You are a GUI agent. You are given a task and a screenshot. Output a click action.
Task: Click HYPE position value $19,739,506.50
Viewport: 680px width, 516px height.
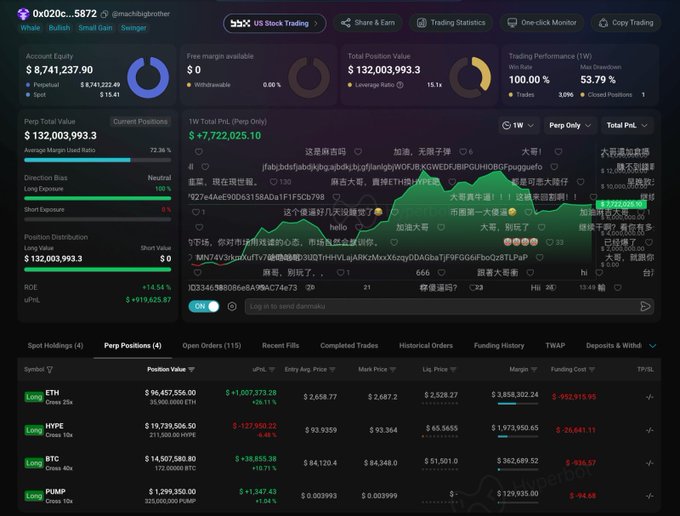170,426
